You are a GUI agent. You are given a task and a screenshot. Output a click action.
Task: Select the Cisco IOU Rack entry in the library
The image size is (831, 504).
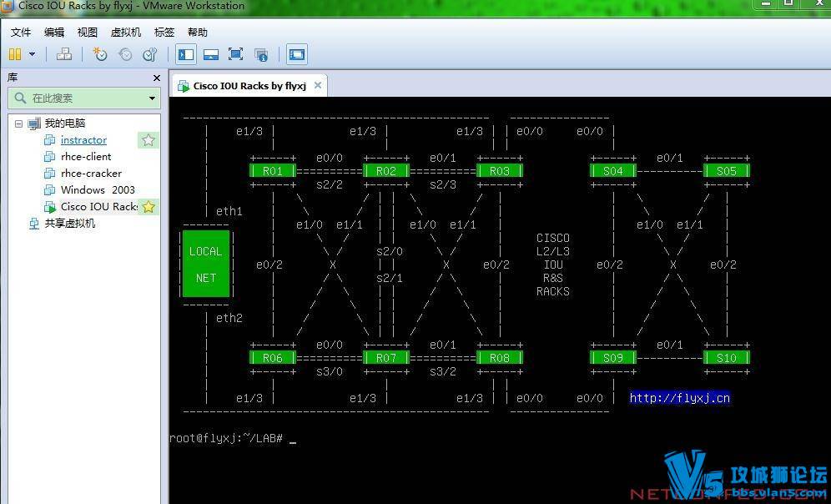98,207
